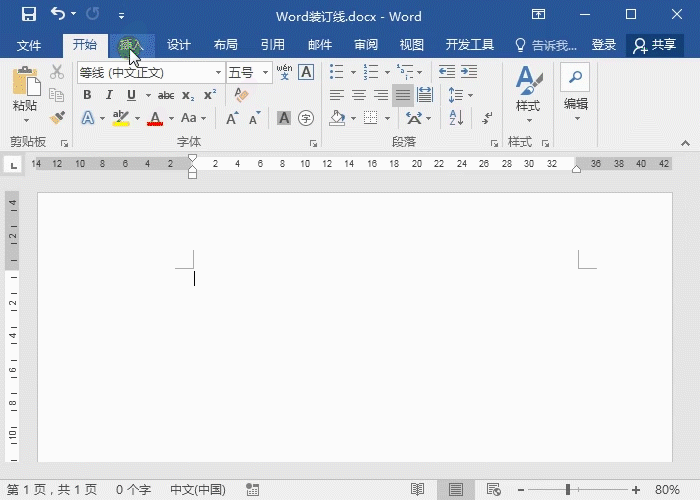This screenshot has height=500, width=700.
Task: Open underline style dropdown arrow
Action: (x=148, y=96)
